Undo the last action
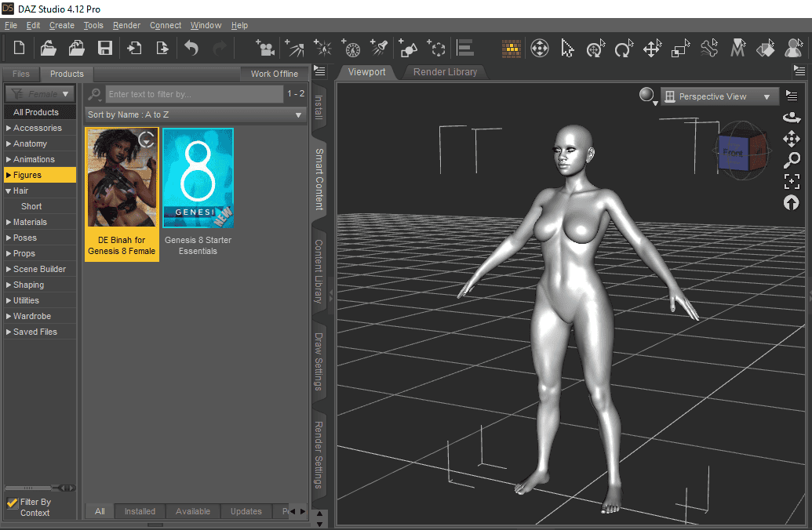The height and width of the screenshot is (530, 812). [x=191, y=47]
